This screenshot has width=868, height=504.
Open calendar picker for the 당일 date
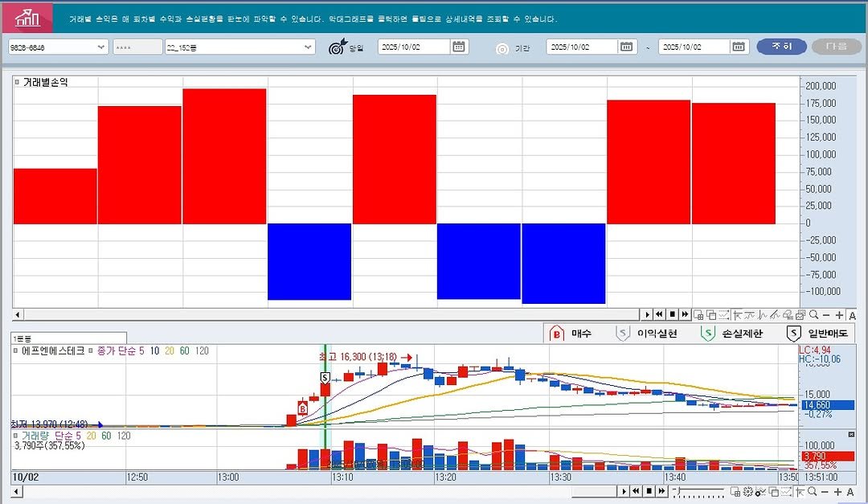point(458,47)
